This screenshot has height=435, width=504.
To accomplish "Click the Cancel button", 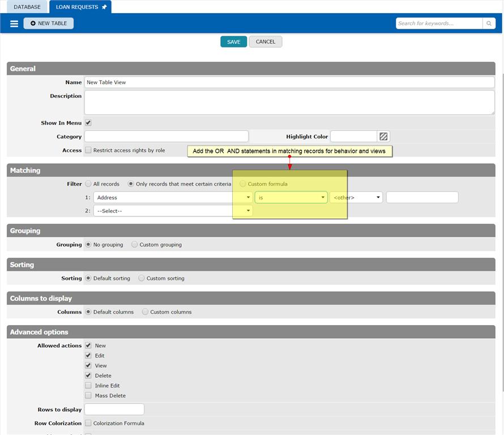I will tap(266, 42).
